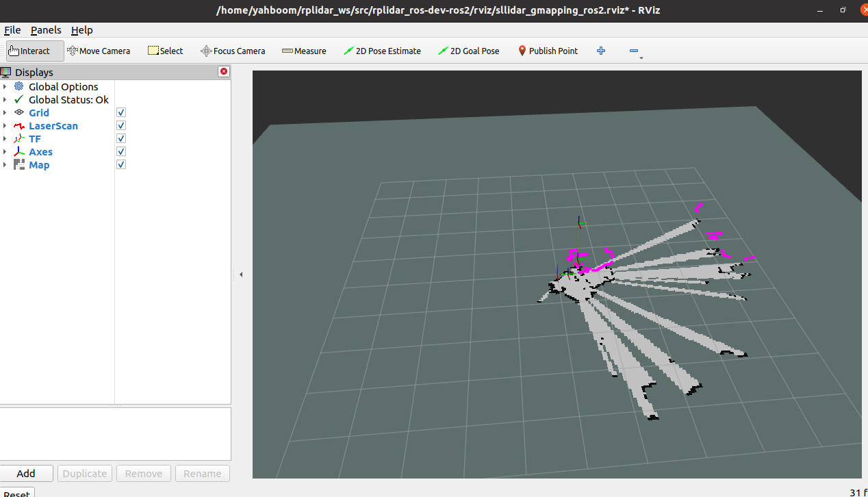Click the blue minus remove-tool icon
Viewport: 868px width, 497px height.
tap(634, 51)
